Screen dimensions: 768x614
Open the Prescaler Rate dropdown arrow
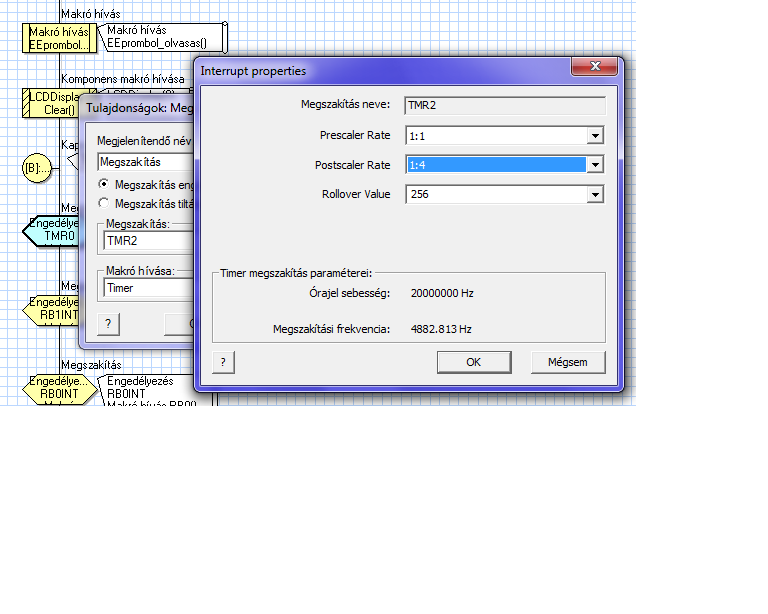[x=595, y=136]
